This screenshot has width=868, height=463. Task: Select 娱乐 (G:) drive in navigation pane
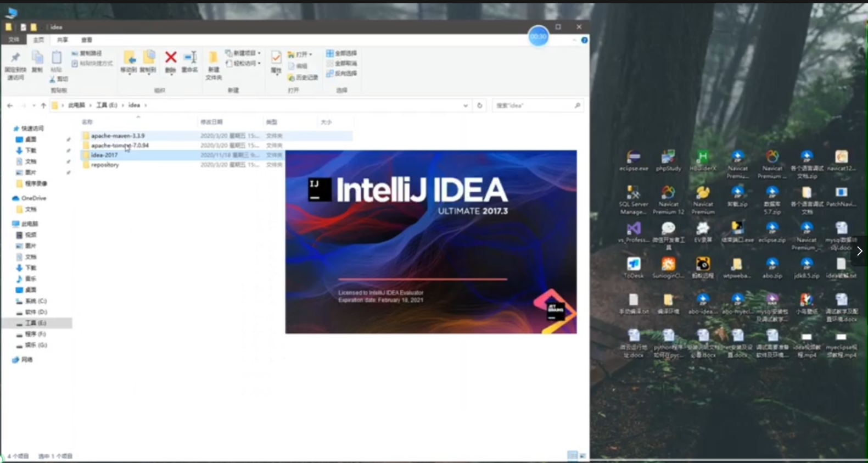31,345
